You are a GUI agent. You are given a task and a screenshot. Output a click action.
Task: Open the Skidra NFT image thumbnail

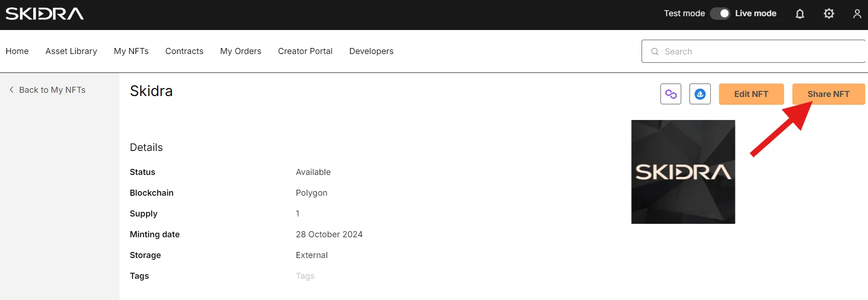point(683,172)
